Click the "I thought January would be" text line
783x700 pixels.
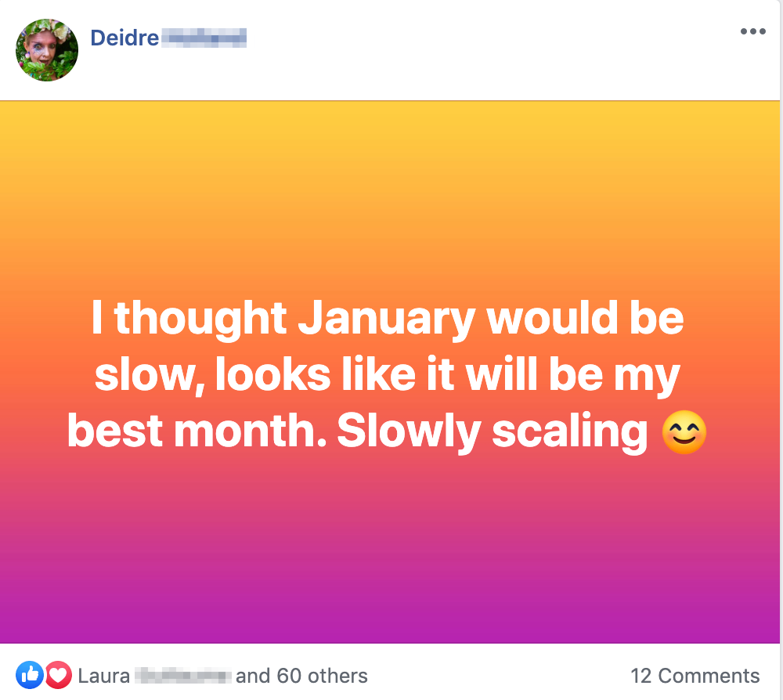[387, 319]
